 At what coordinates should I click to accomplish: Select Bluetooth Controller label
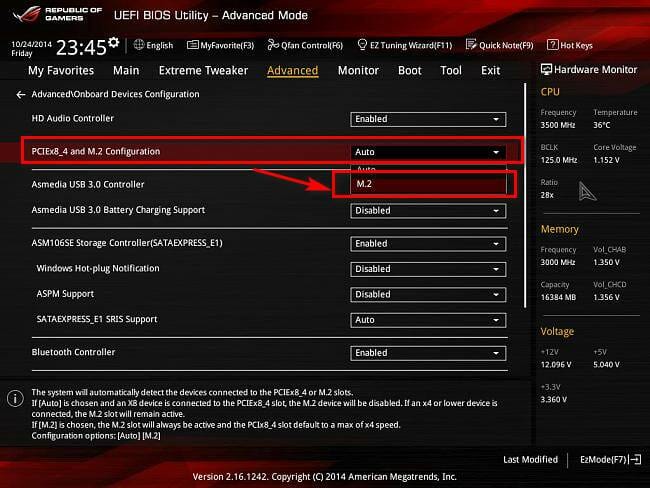(x=73, y=352)
